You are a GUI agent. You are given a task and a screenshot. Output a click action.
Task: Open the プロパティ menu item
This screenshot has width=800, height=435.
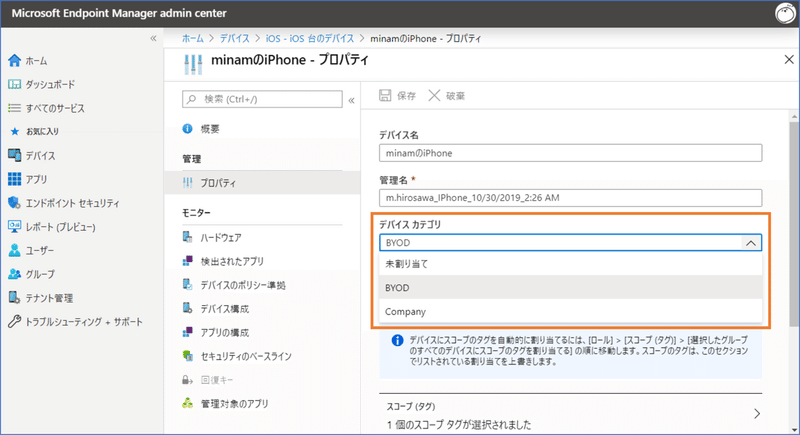(x=262, y=183)
